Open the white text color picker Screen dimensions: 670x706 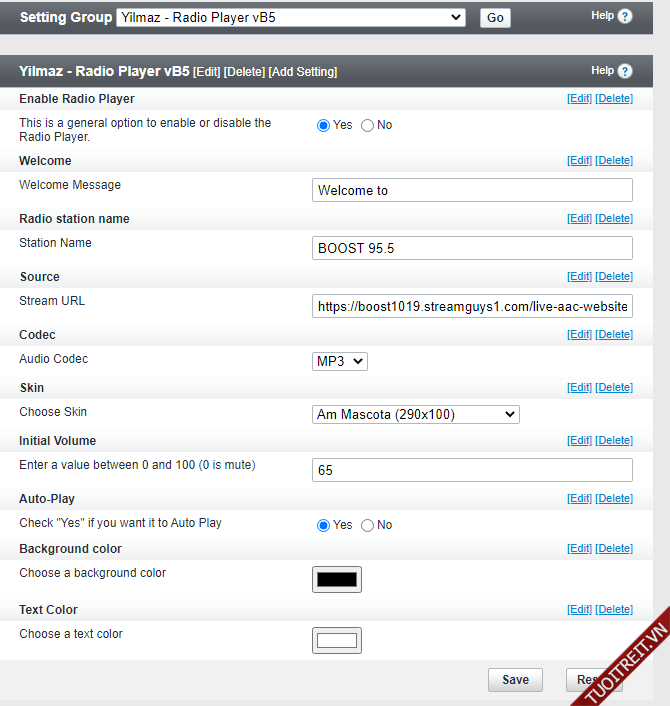coord(337,640)
